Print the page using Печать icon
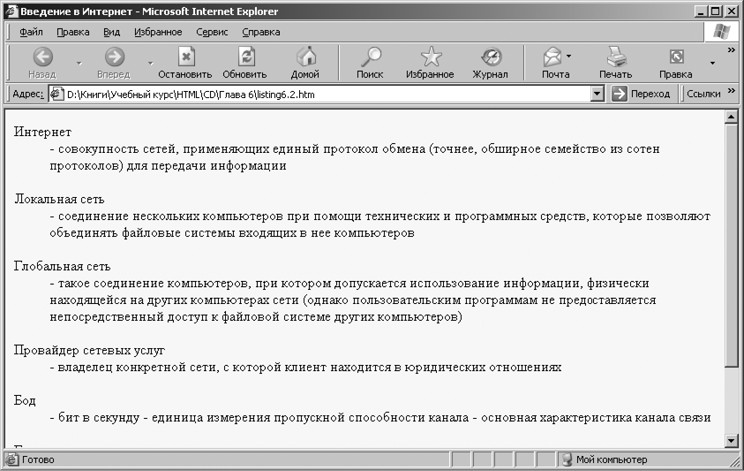The height and width of the screenshot is (471, 744). 615,58
